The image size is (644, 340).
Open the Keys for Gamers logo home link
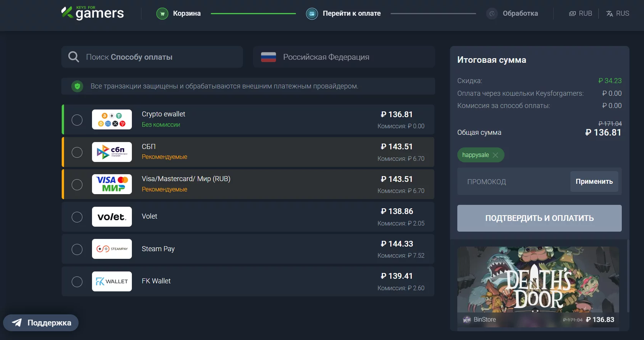click(92, 13)
